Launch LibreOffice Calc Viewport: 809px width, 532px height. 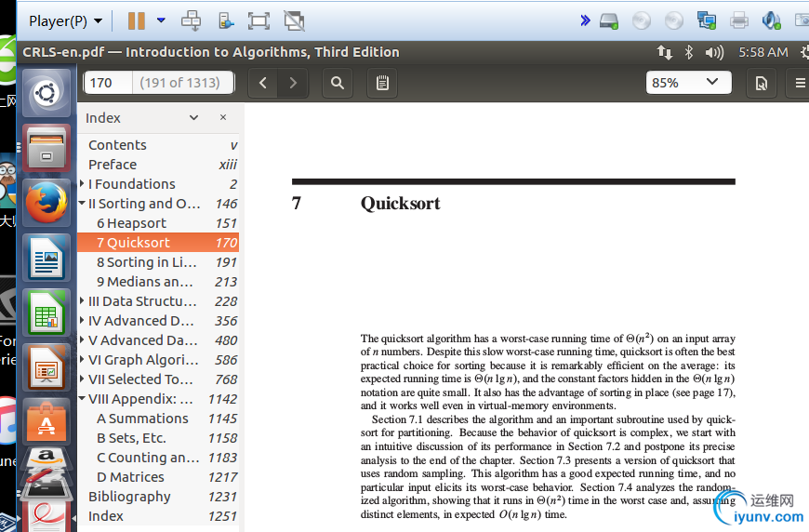tap(46, 313)
